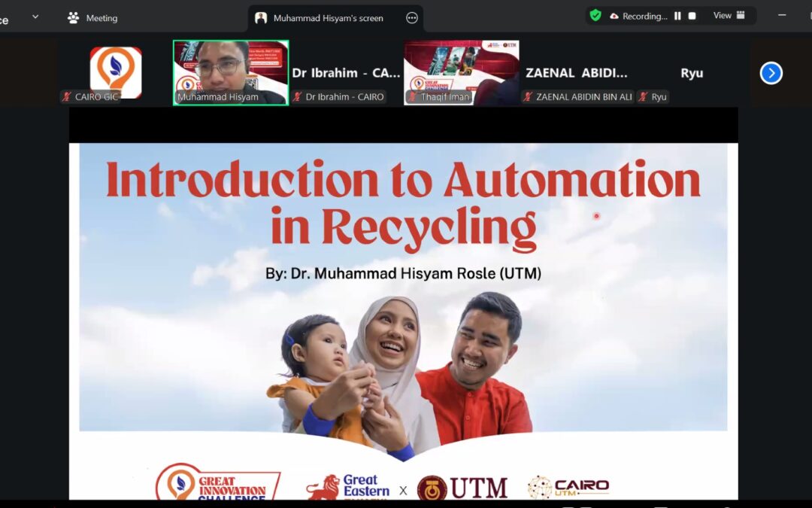
Task: Expand the dropdown chevron at the top-left
Action: [35, 17]
